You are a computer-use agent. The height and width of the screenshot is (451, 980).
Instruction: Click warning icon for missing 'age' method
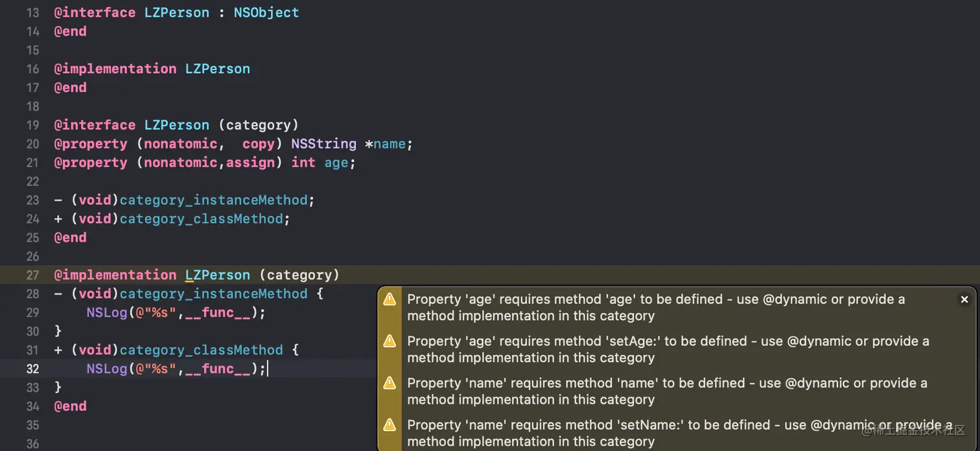point(390,299)
